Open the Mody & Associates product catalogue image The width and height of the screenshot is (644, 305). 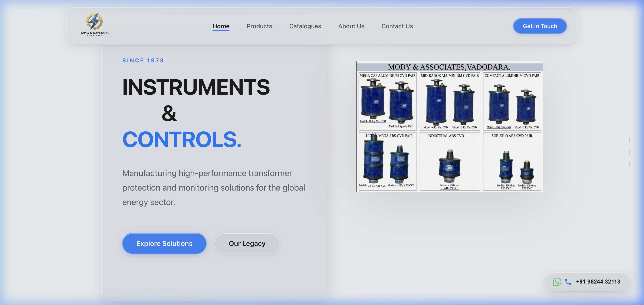pos(449,127)
